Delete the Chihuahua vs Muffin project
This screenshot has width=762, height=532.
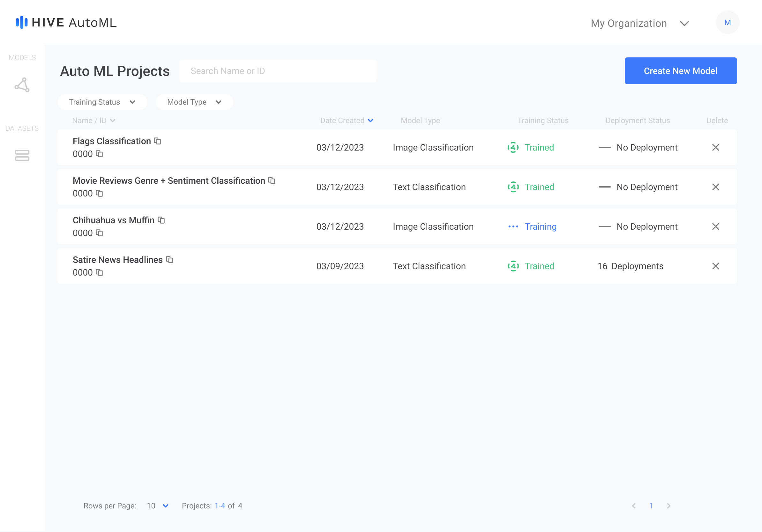(x=715, y=226)
